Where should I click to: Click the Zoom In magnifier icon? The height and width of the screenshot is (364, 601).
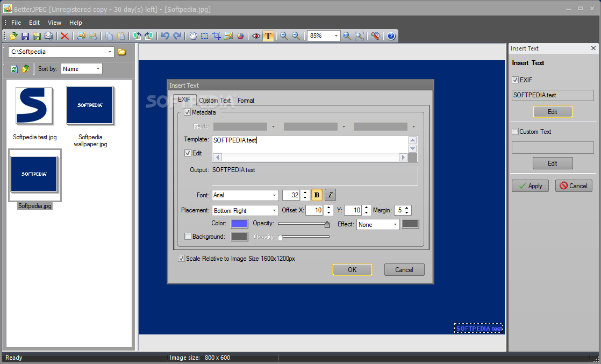click(284, 36)
